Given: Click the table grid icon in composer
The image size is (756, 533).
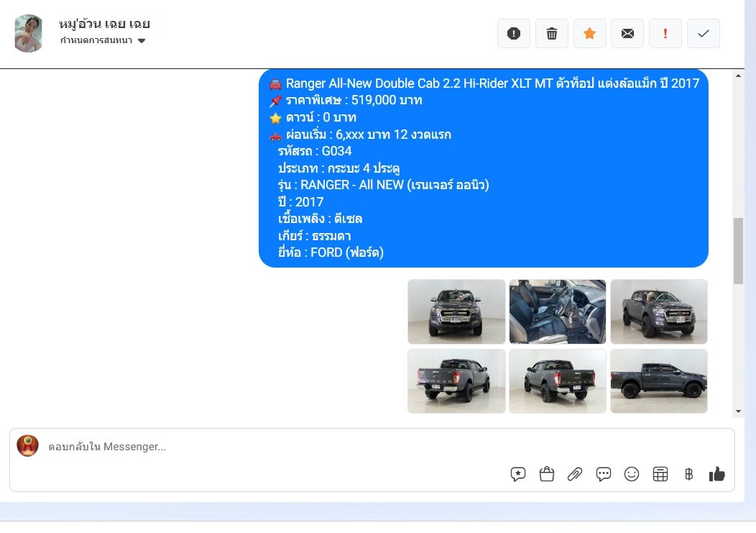Looking at the screenshot, I should [660, 474].
